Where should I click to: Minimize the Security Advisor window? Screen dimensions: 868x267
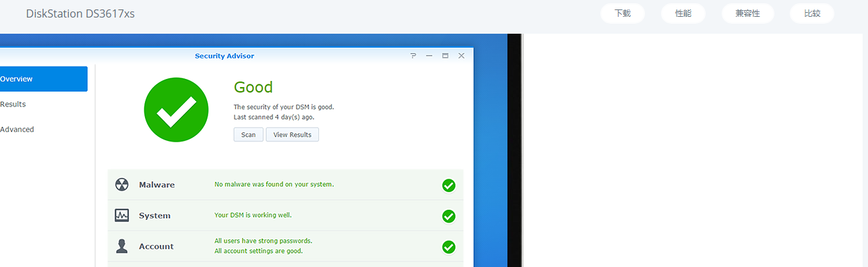click(x=429, y=56)
